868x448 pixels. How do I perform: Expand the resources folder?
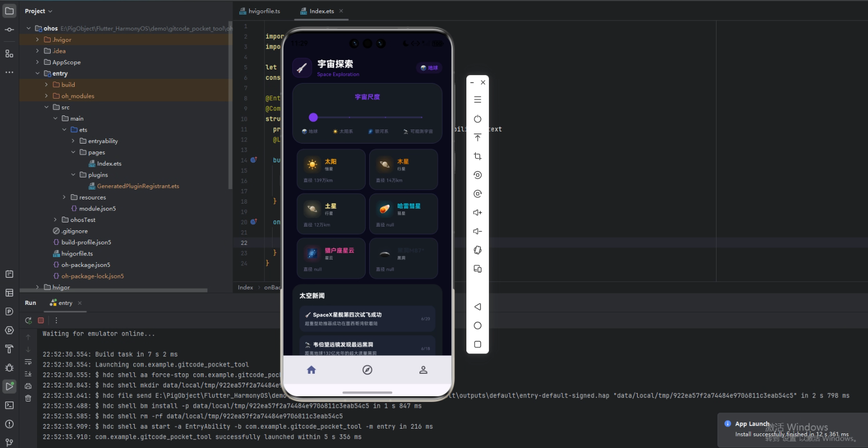pos(64,197)
